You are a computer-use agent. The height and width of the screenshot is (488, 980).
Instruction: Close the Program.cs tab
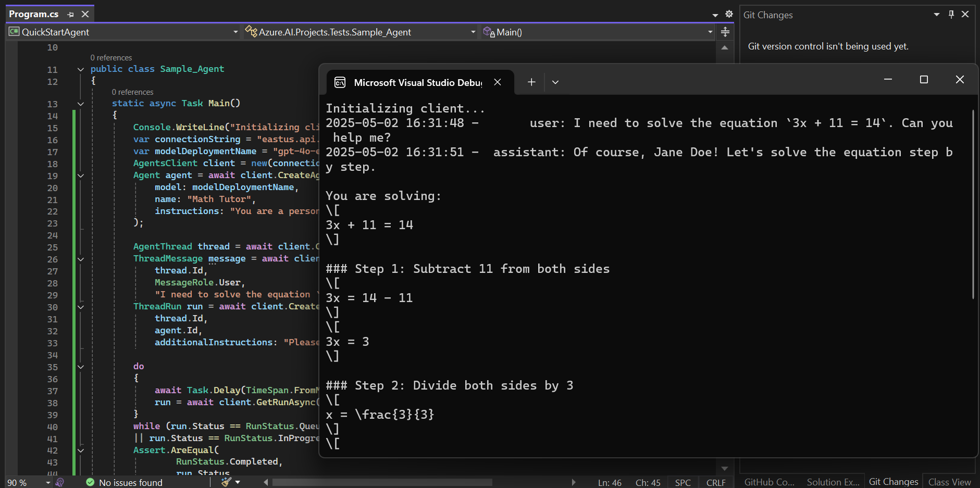click(x=85, y=15)
